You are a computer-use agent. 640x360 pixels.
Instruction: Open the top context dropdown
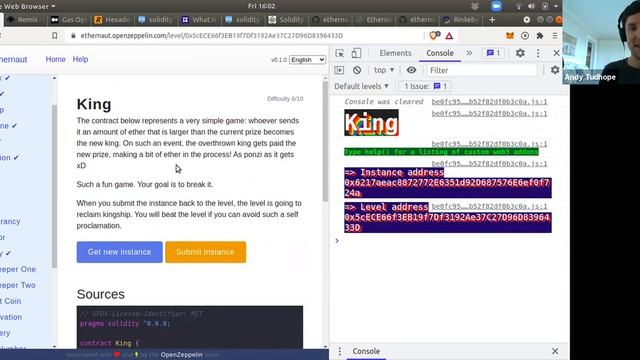click(384, 70)
